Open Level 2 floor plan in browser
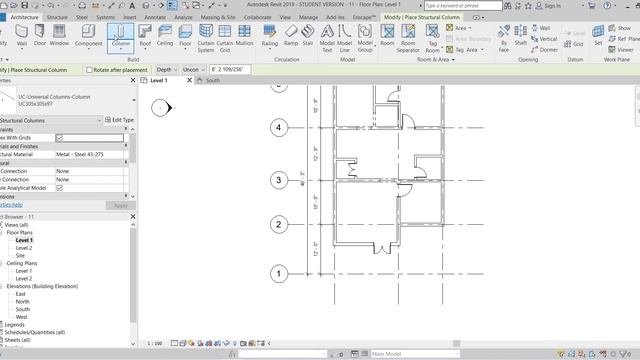This screenshot has height=360, width=640. coord(24,248)
